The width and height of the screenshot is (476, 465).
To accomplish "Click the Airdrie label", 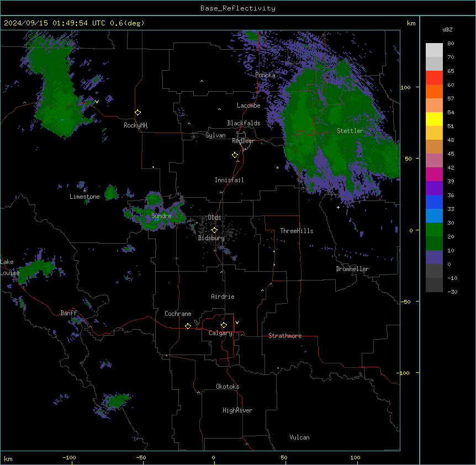I will click(x=223, y=297).
